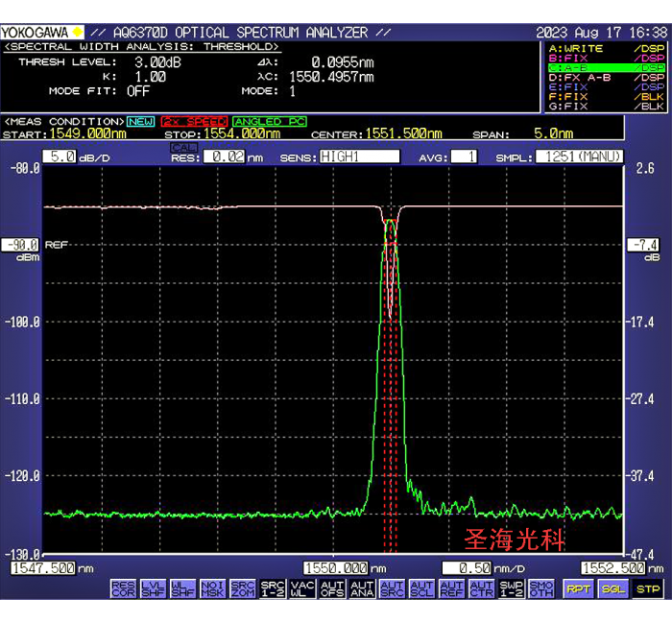Screen dimensions: 672x624
Task: Toggle the ANGLED PC indicator
Action: [x=271, y=122]
